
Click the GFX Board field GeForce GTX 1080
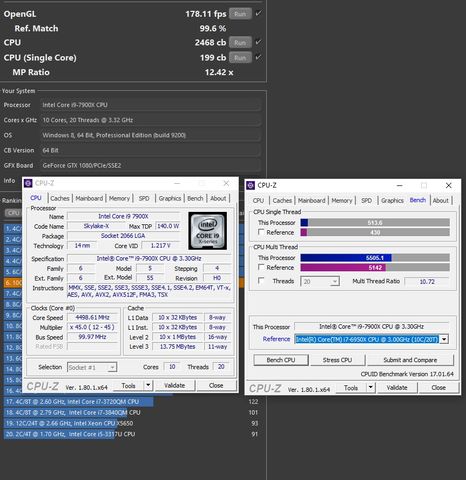[x=151, y=165]
